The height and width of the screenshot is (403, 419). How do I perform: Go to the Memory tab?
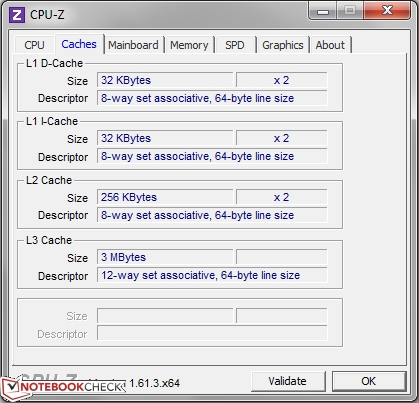click(189, 45)
